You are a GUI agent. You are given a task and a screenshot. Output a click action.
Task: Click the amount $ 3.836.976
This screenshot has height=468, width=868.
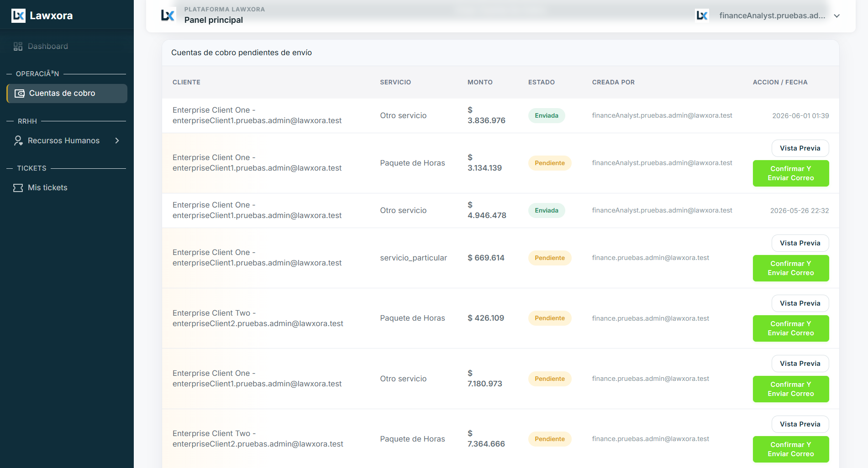486,115
